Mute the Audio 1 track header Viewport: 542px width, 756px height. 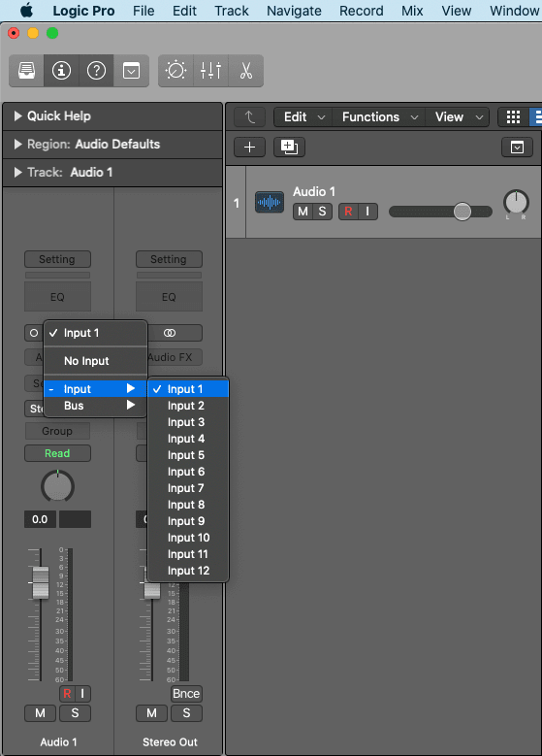coord(303,212)
